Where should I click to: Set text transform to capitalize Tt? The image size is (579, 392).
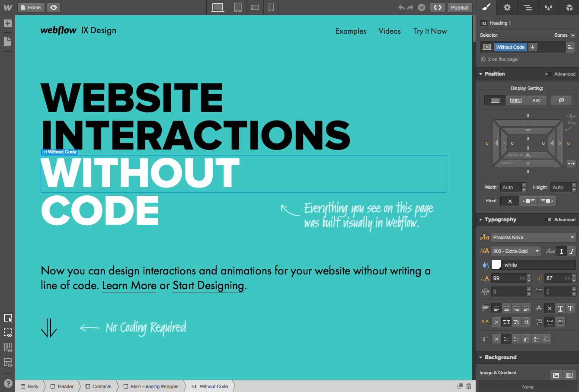[x=516, y=322]
